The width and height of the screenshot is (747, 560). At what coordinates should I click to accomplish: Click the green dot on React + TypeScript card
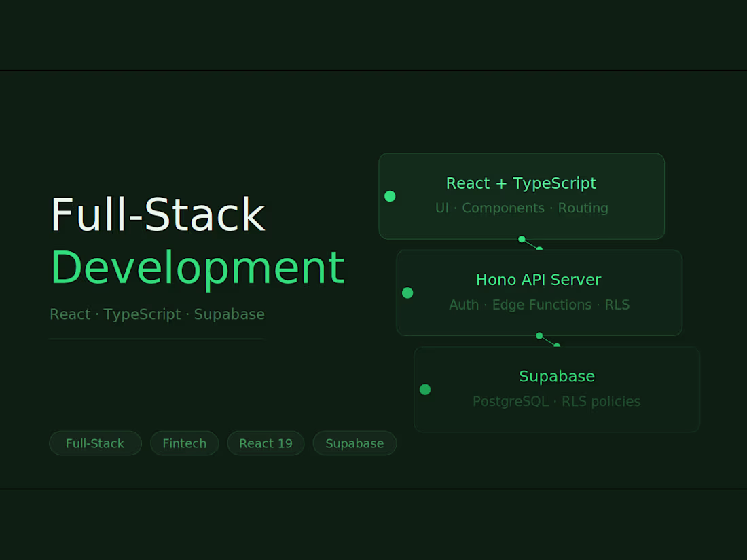(390, 196)
